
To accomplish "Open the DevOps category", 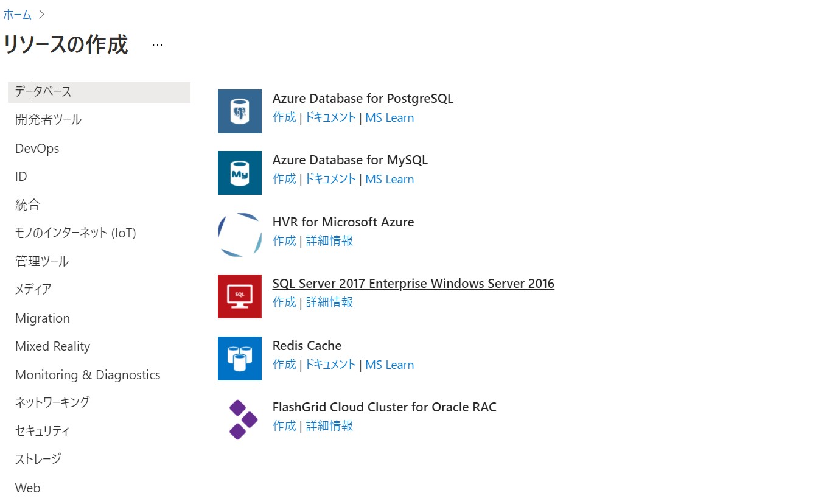I will point(37,149).
